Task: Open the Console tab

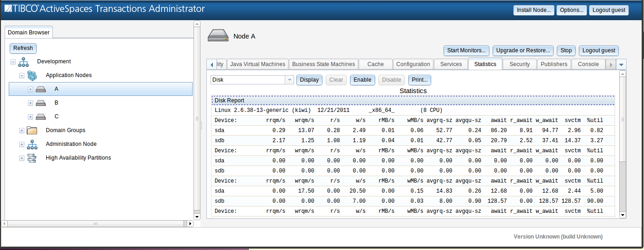Action: click(588, 64)
